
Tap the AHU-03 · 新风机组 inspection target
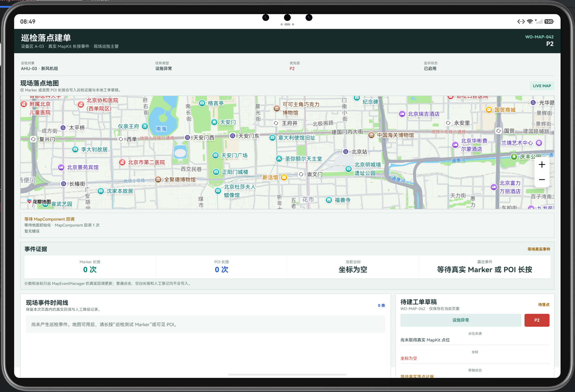pyautogui.click(x=39, y=69)
